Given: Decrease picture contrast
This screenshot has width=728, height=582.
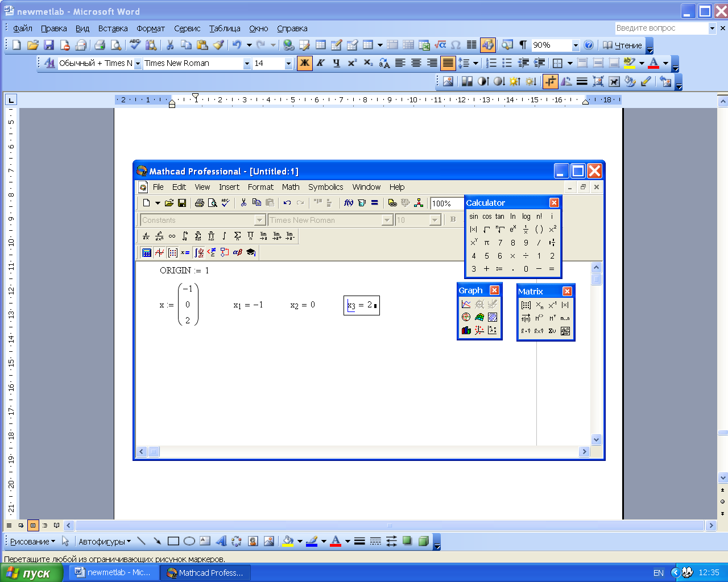Looking at the screenshot, I should [499, 81].
